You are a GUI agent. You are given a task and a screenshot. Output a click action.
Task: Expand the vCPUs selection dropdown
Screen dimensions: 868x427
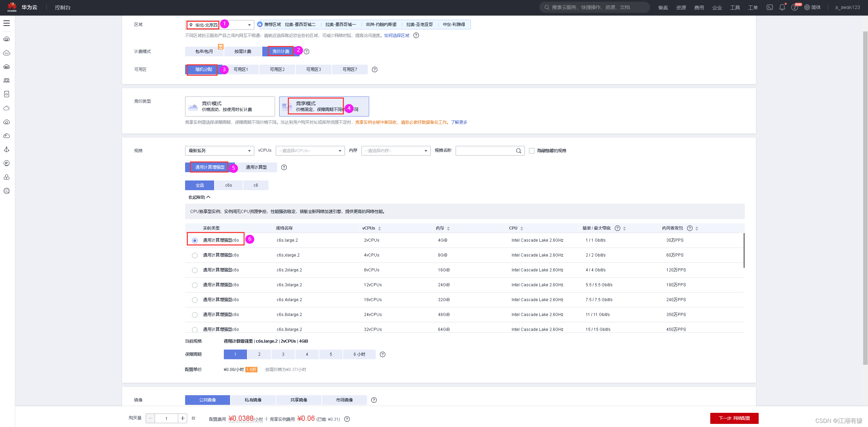tap(310, 151)
